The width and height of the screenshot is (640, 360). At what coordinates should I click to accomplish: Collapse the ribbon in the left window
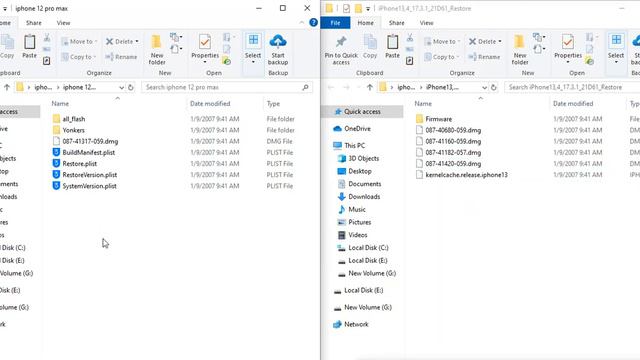point(302,23)
